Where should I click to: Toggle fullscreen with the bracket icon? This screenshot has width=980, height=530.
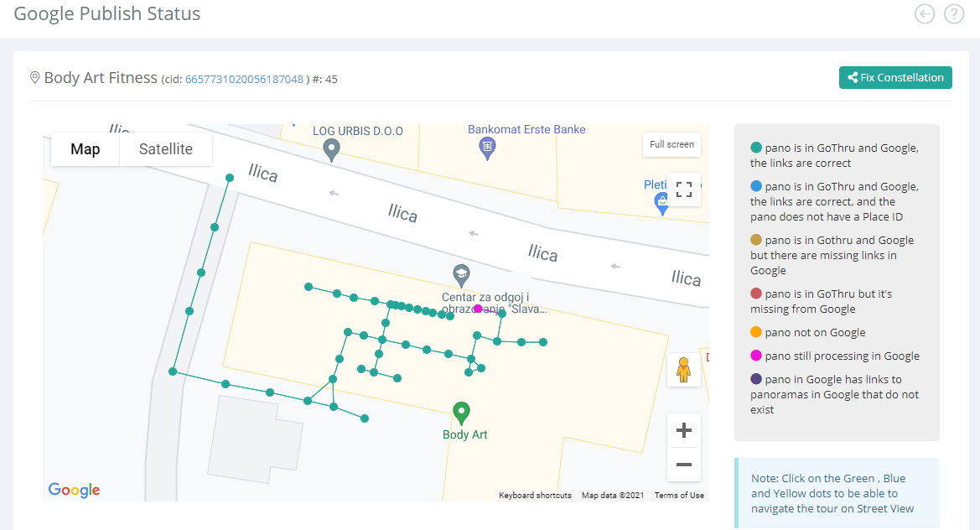tap(684, 190)
